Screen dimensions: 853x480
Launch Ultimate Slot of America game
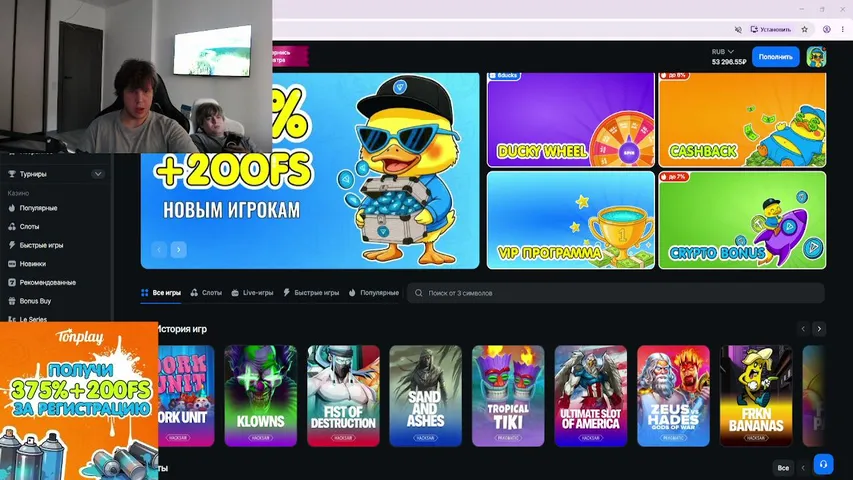[591, 396]
